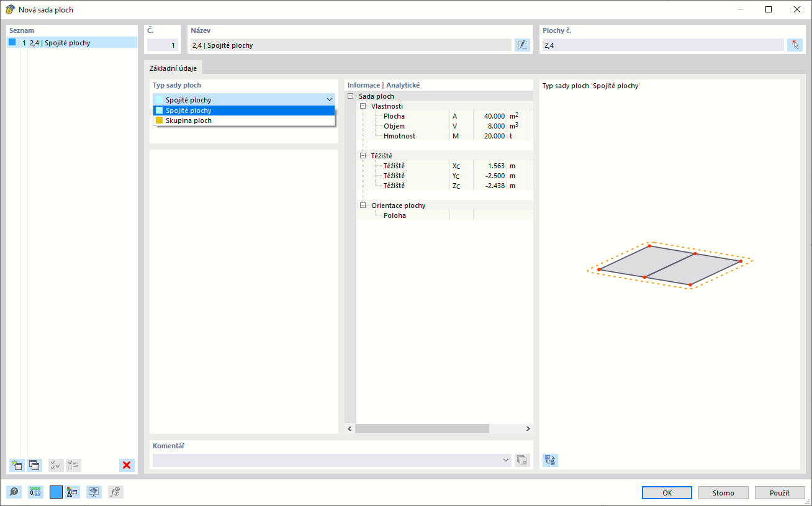Choose 'Spojité plochy' from the dropdown list

coord(244,111)
